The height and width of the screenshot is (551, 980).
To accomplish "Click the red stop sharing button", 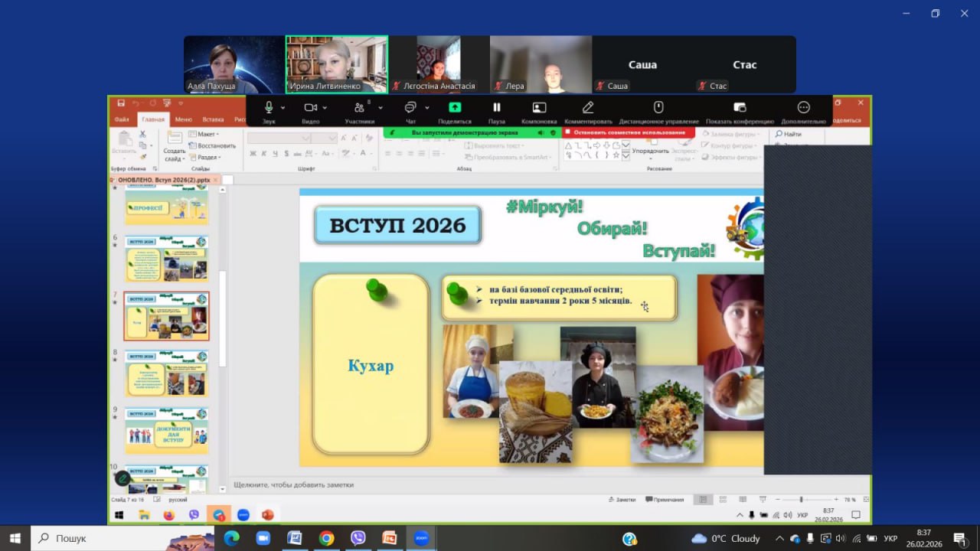I will pyautogui.click(x=628, y=132).
